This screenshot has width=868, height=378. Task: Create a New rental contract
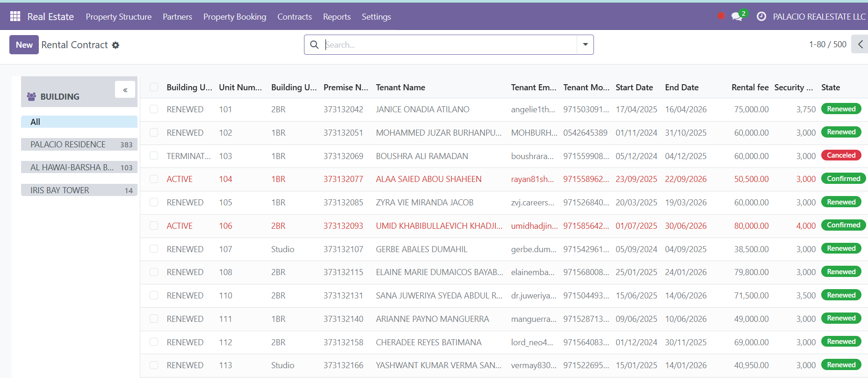(24, 45)
